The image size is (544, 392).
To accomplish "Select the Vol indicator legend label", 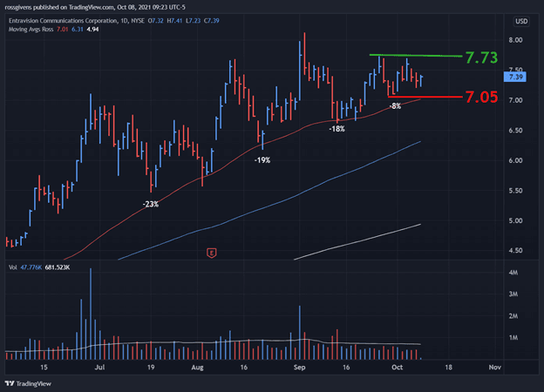I will pyautogui.click(x=12, y=267).
